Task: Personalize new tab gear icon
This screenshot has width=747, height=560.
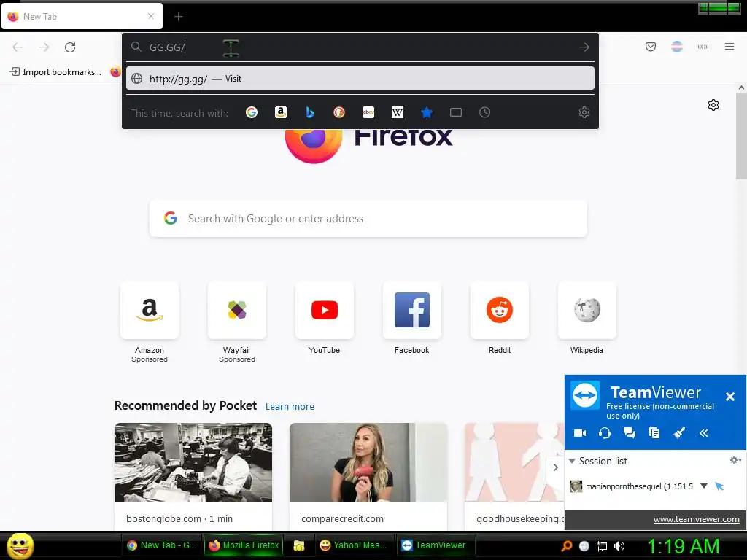Action: click(x=713, y=105)
